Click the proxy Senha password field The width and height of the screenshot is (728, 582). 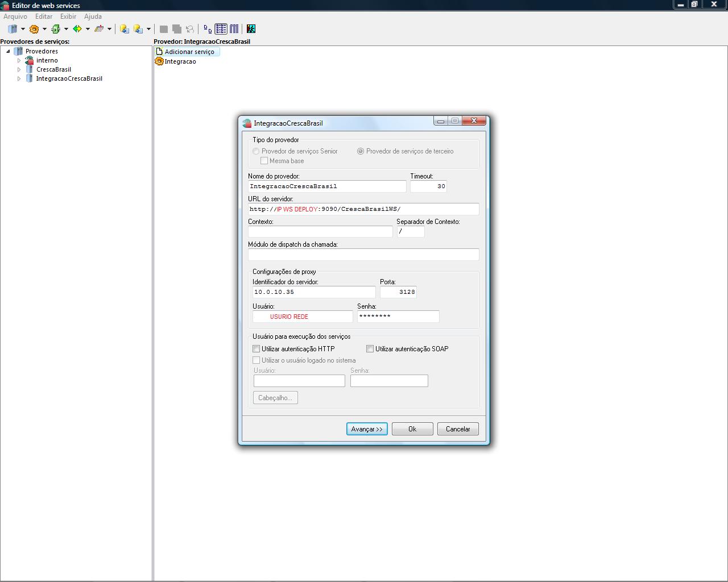tap(398, 317)
